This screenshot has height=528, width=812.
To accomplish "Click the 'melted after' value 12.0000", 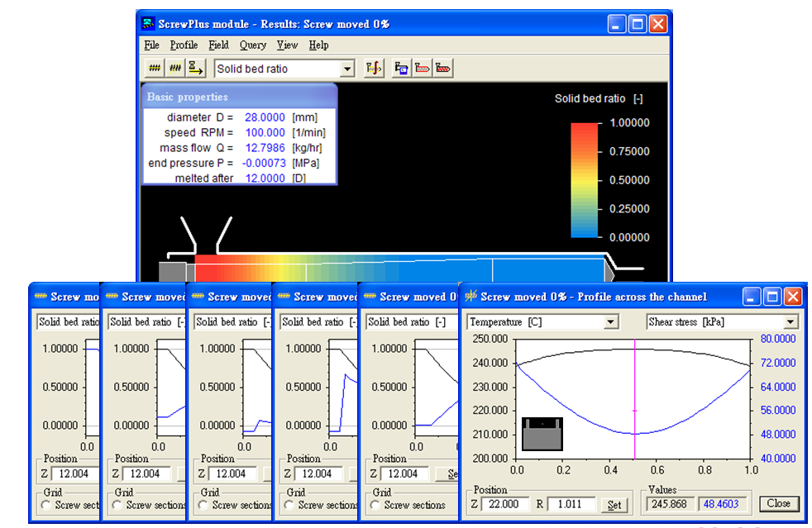I will [265, 178].
